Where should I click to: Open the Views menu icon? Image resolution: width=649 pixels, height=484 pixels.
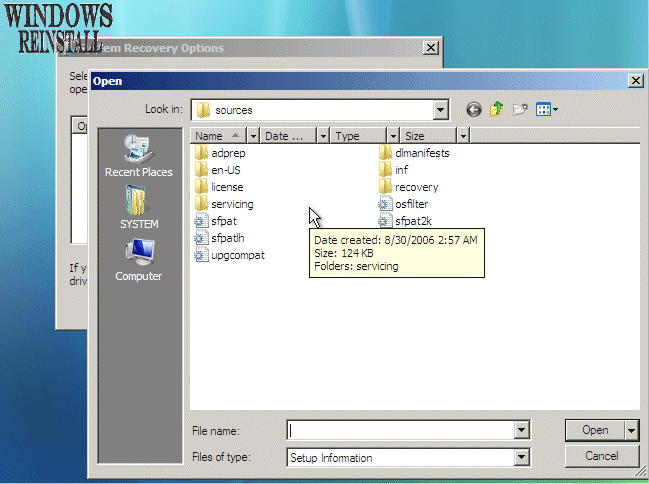[545, 110]
